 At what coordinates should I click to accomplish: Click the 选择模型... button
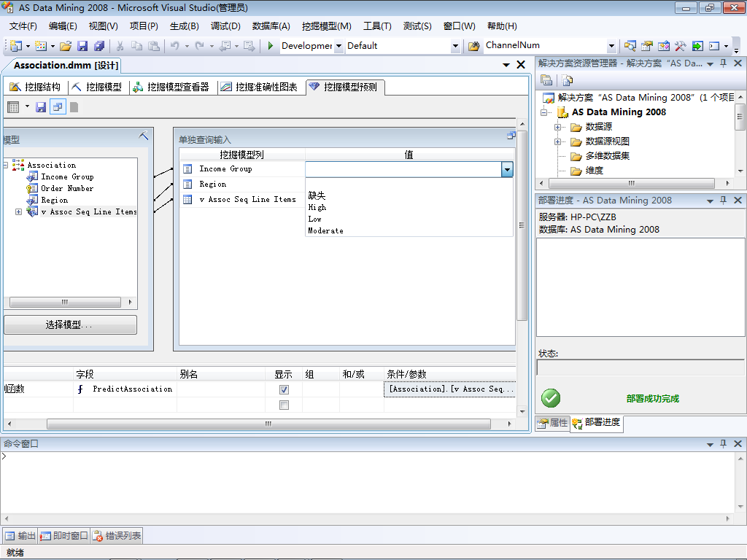71,324
